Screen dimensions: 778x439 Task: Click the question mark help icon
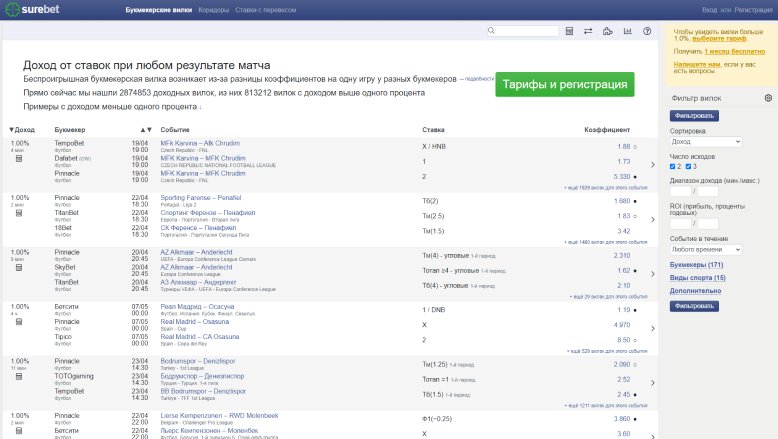click(x=647, y=32)
